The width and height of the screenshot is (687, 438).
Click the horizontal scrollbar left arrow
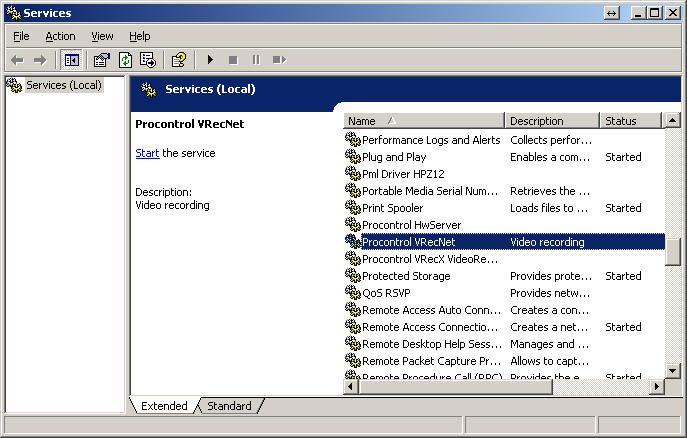pyautogui.click(x=351, y=386)
